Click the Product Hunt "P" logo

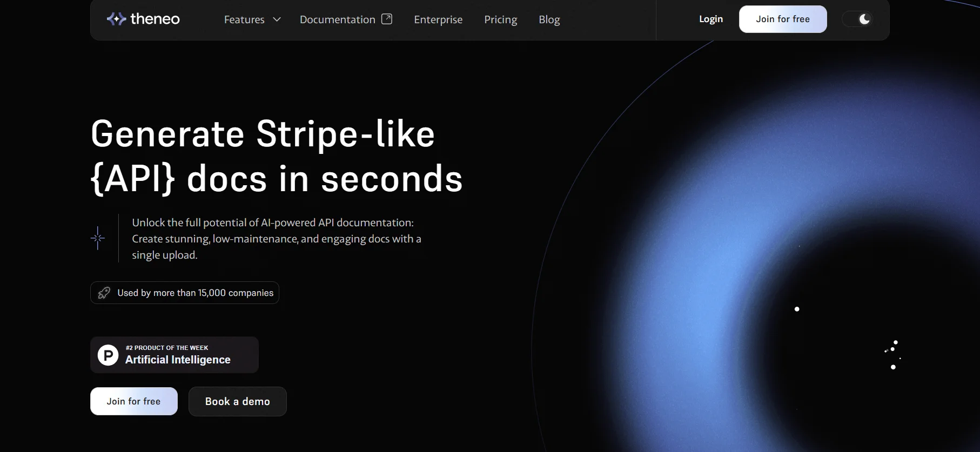(108, 355)
